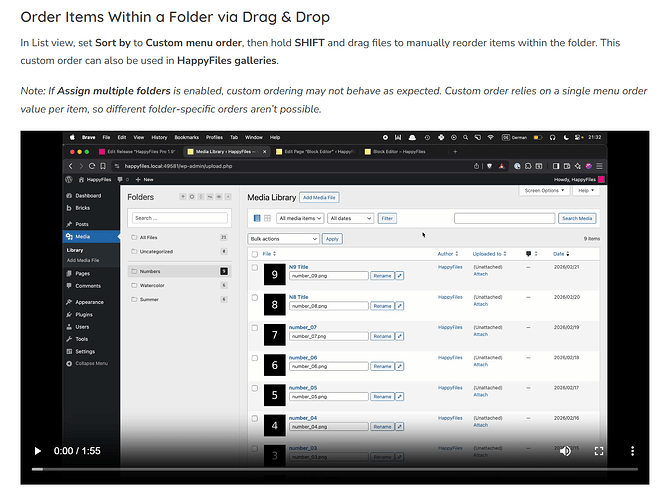Check the number_06 row checkbox
This screenshot has width=669, height=500.
coord(255,358)
